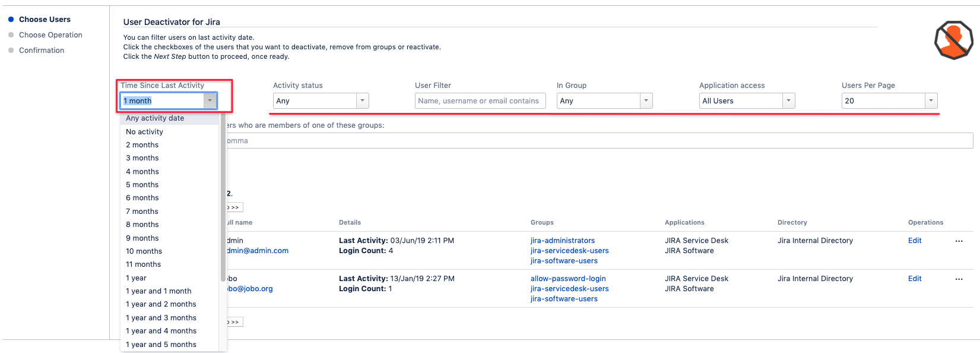Select '2 months' option

(x=170, y=145)
